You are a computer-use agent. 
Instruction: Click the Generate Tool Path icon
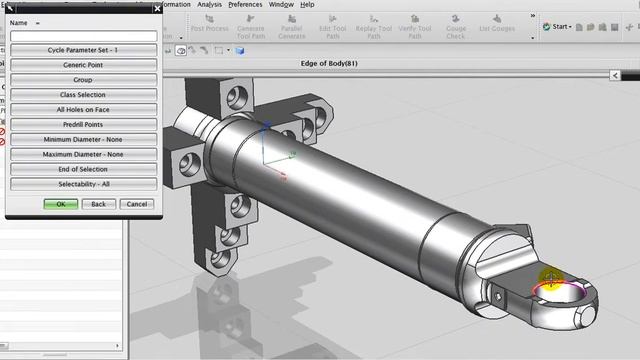pos(251,19)
